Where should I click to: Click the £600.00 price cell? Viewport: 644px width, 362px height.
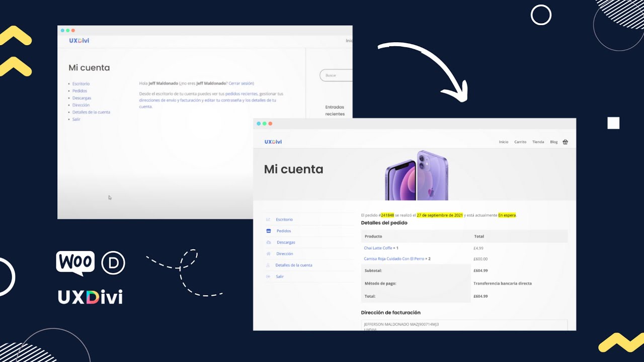(480, 259)
